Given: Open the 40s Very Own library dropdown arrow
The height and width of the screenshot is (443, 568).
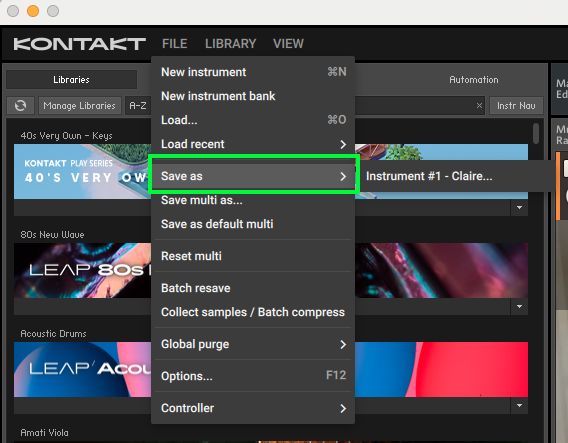Looking at the screenshot, I should 519,208.
